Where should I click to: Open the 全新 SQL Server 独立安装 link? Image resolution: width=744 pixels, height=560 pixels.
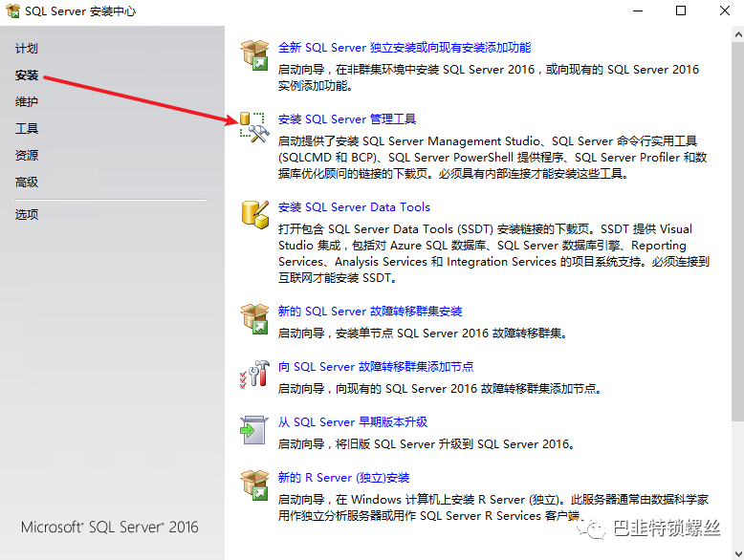pos(405,48)
